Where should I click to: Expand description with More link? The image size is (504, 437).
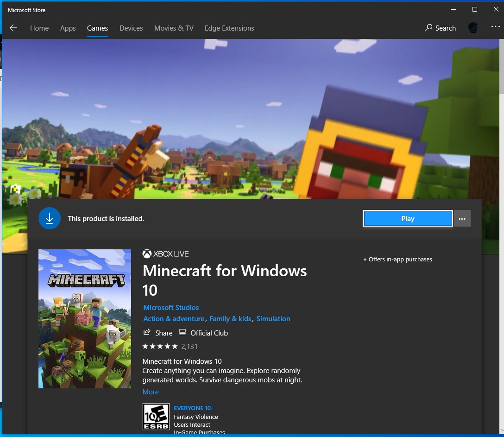[151, 392]
